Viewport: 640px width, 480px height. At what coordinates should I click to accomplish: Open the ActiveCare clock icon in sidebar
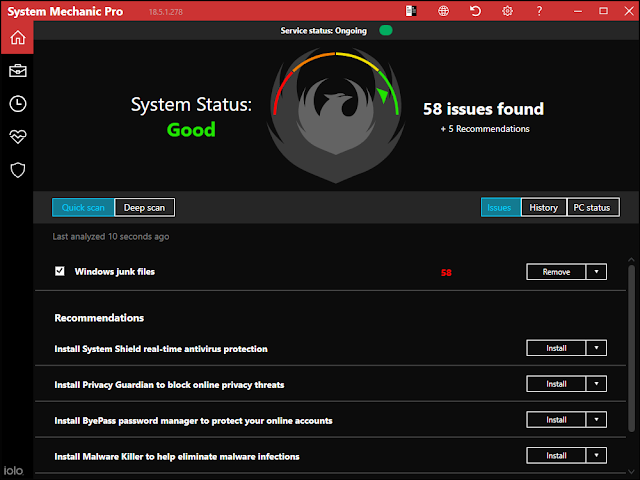pyautogui.click(x=18, y=104)
